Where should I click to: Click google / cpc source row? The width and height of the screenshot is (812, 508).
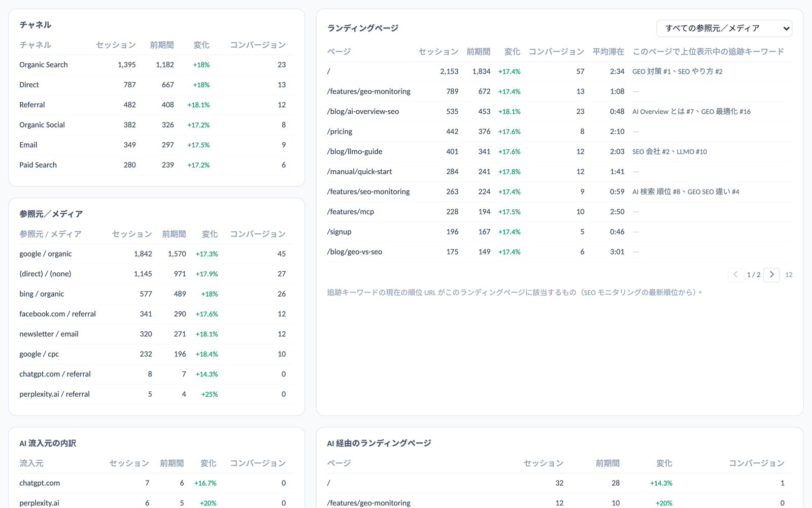coord(156,354)
